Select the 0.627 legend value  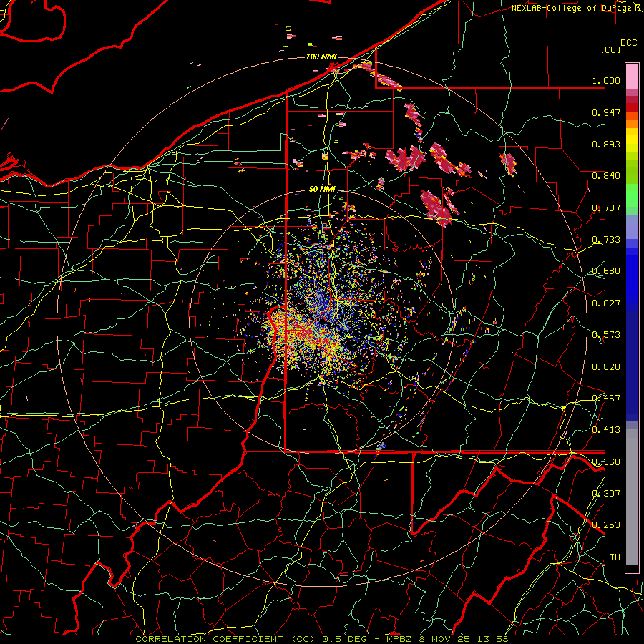pos(606,303)
